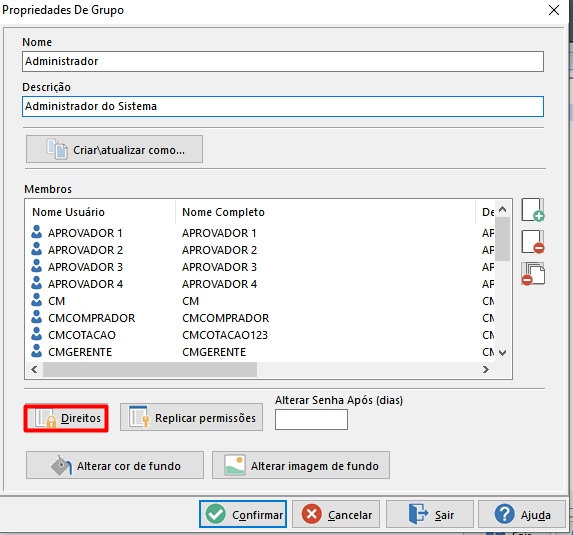The image size is (573, 535).
Task: Select APROVADOR 1 in Nome Usuário column
Action: [x=85, y=233]
